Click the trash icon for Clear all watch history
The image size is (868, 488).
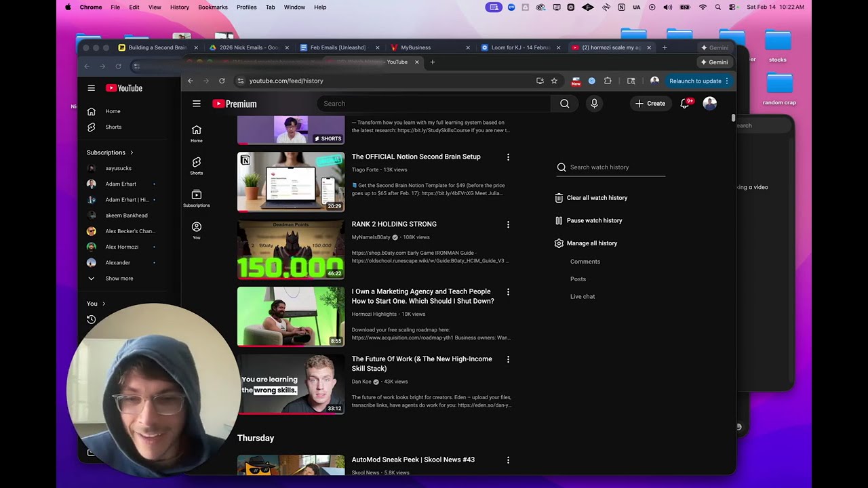point(559,198)
